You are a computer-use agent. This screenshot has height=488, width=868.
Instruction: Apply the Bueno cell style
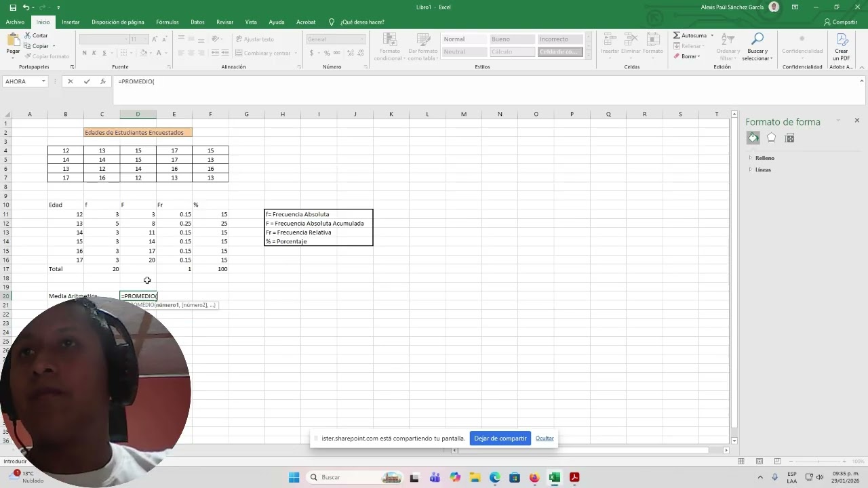(x=512, y=39)
